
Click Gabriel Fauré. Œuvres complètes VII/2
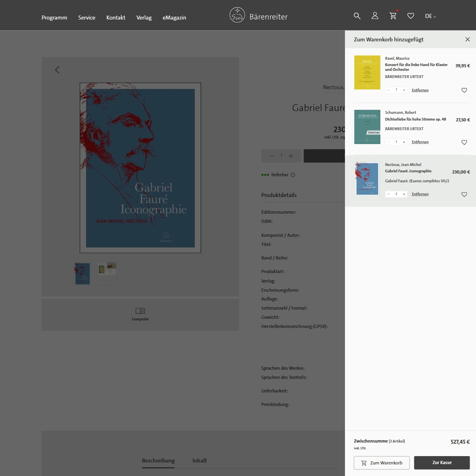click(x=417, y=181)
